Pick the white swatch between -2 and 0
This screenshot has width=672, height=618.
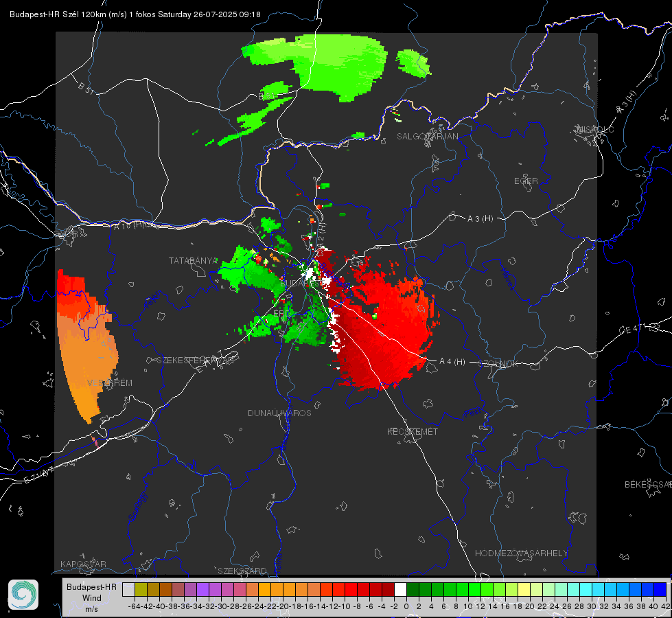(400, 589)
